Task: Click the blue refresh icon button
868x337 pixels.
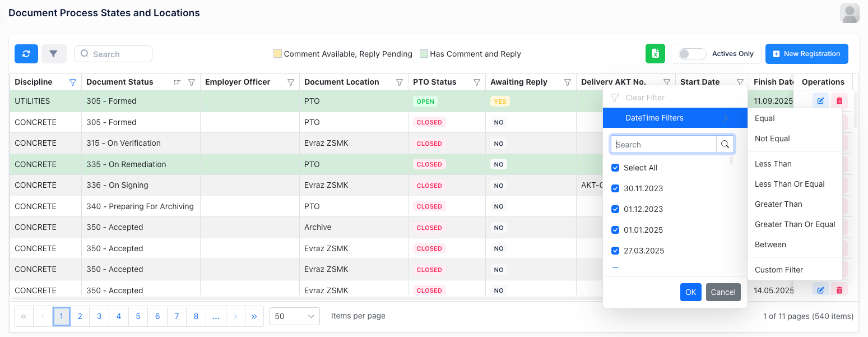Action: (26, 54)
